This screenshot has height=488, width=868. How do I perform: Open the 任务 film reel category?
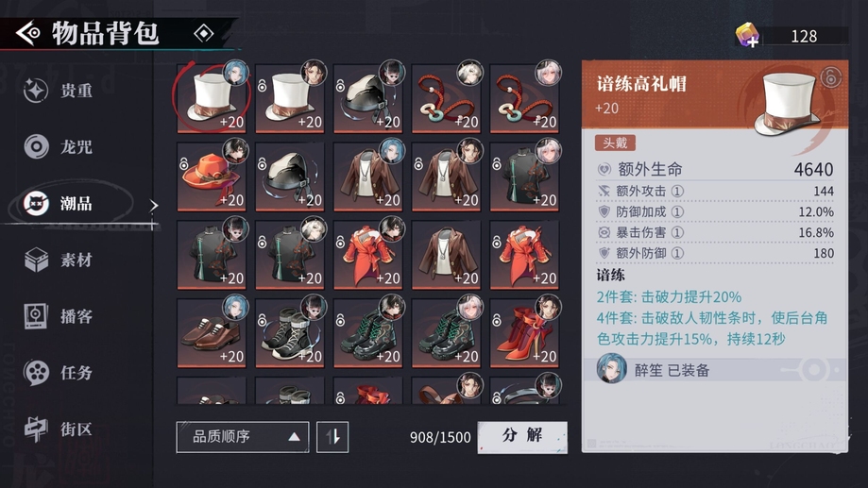tap(60, 372)
